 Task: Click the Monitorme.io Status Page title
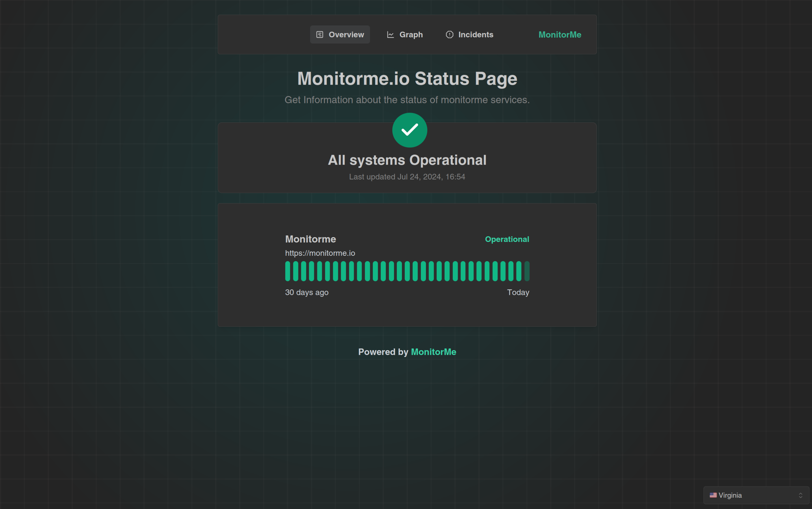tap(407, 78)
